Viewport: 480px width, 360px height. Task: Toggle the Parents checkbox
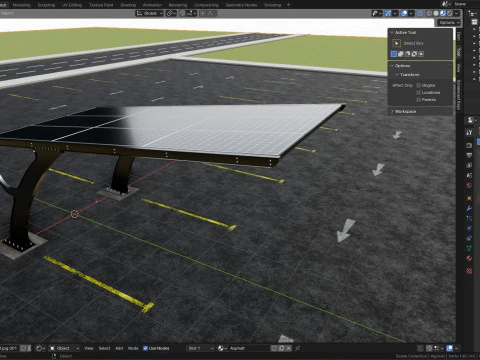(418, 100)
